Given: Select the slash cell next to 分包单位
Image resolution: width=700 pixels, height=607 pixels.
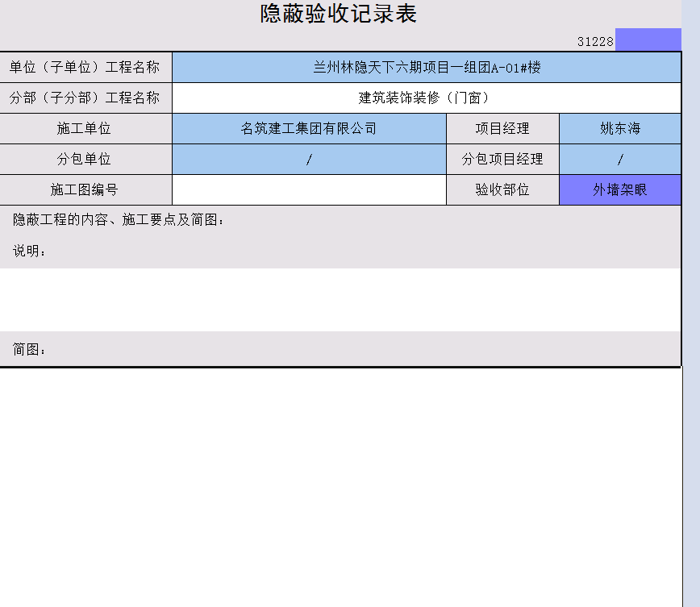Looking at the screenshot, I should tap(309, 160).
